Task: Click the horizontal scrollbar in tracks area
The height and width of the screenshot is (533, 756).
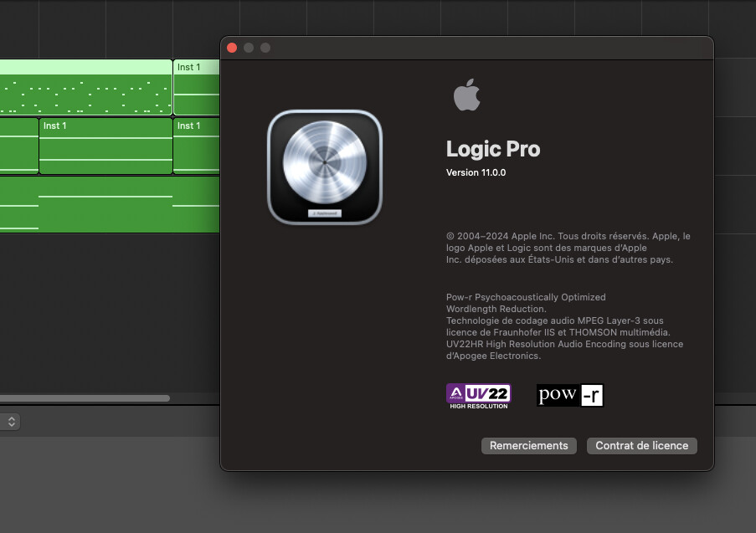Action: [85, 398]
